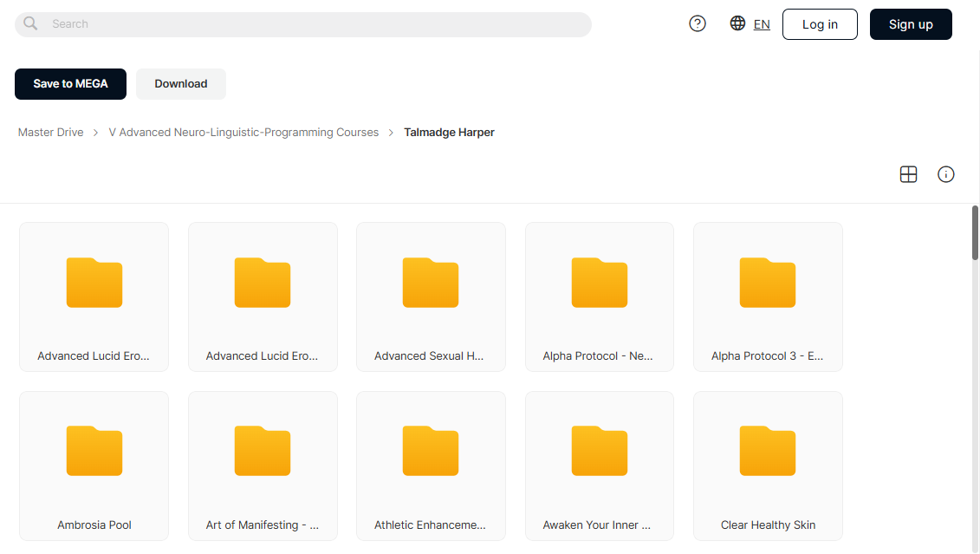Click the Download button
Screen dimensions: 980x554
click(x=180, y=84)
